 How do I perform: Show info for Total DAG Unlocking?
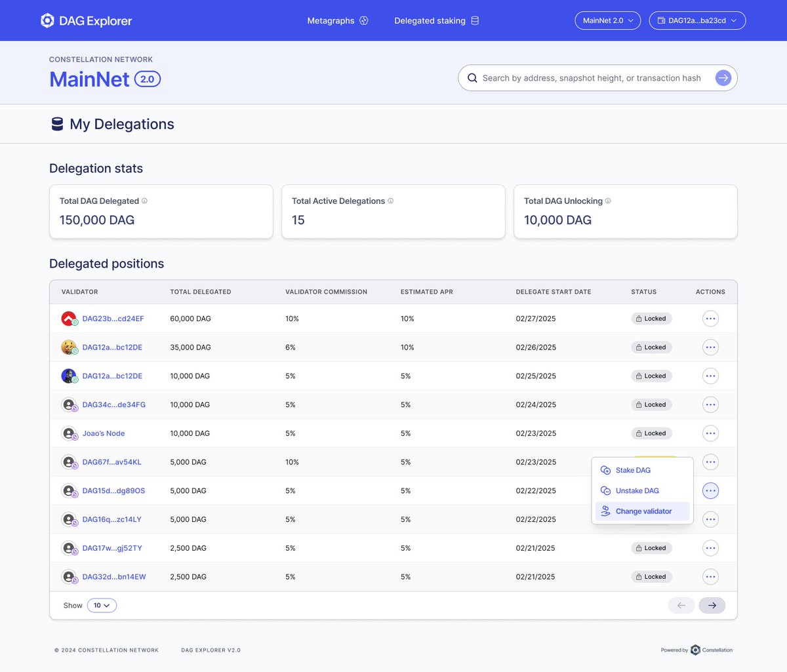608,201
